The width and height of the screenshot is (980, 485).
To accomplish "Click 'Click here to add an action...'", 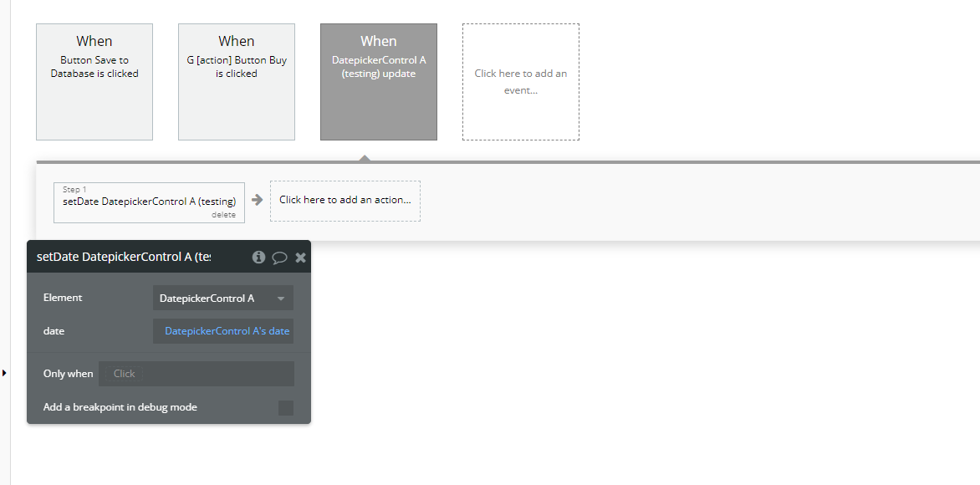I will 345,201.
